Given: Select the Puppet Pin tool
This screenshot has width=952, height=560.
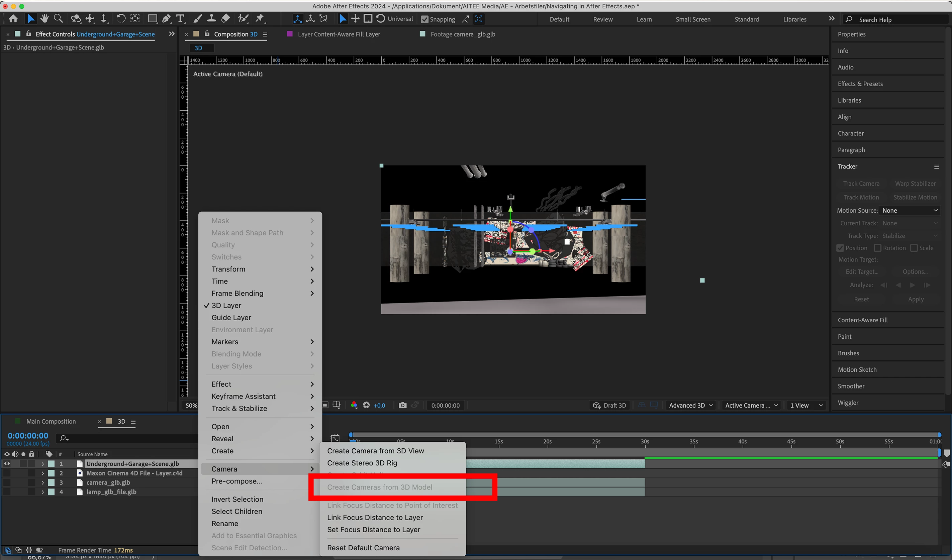Looking at the screenshot, I should click(260, 18).
